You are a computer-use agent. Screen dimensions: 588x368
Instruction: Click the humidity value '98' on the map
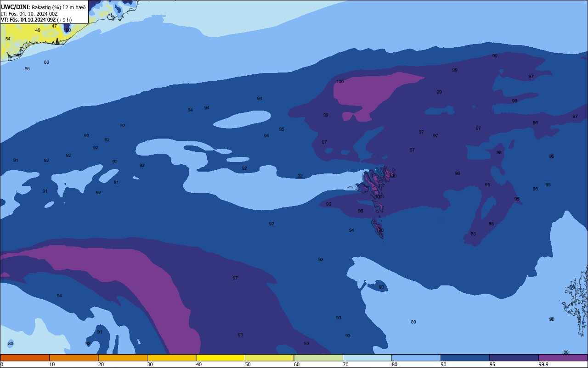coord(240,335)
